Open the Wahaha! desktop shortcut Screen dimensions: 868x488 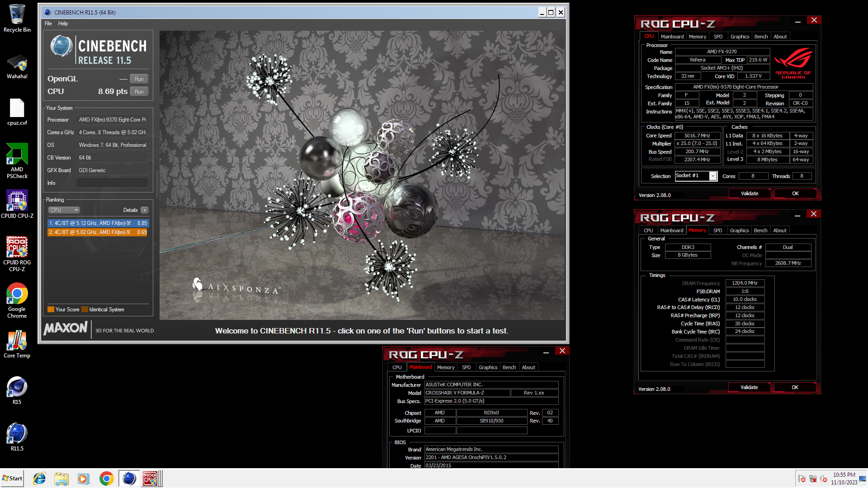click(17, 66)
